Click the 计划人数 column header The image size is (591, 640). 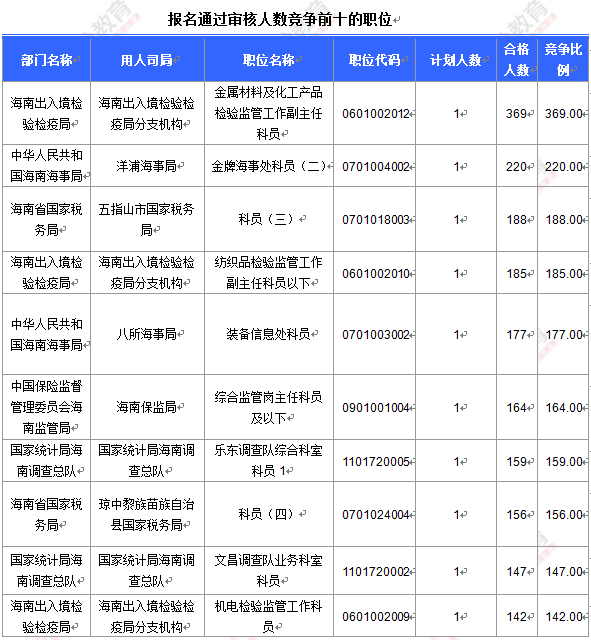456,60
